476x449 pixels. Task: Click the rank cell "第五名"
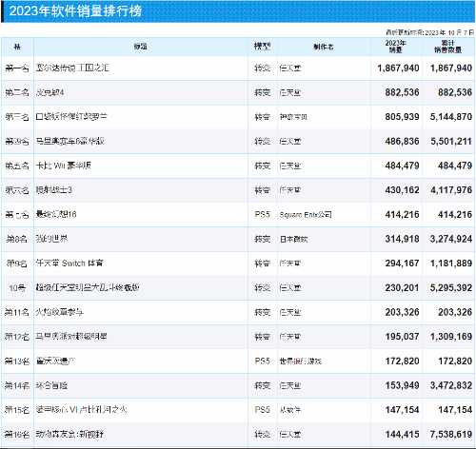click(x=17, y=166)
